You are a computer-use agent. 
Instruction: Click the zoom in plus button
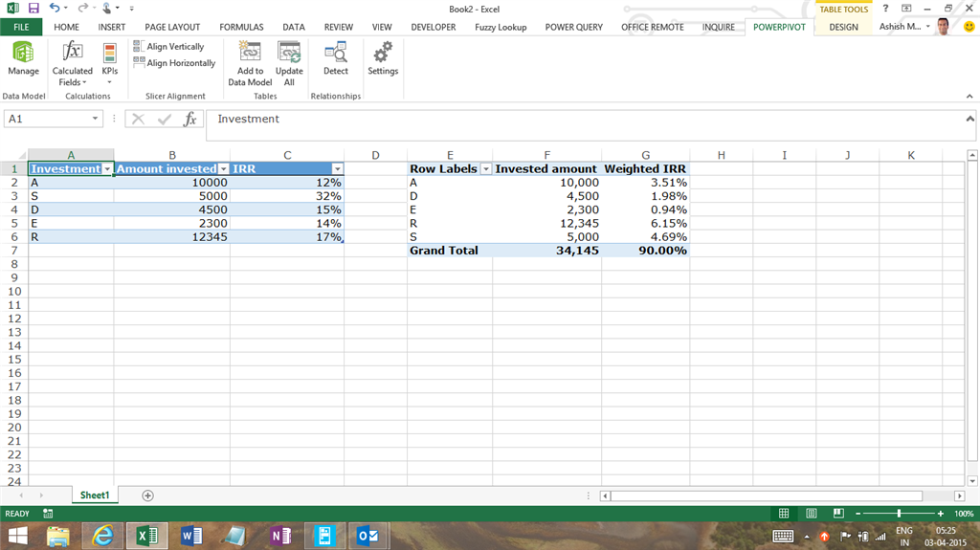coord(941,513)
